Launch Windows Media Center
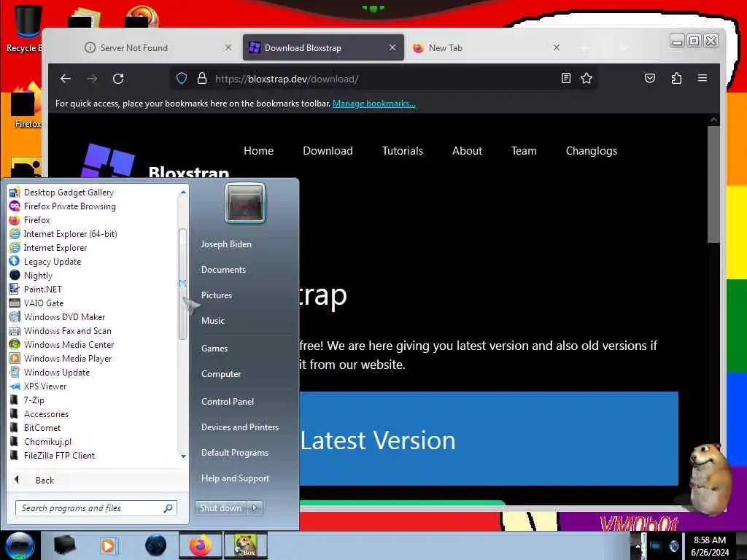747x560 pixels. (93, 344)
